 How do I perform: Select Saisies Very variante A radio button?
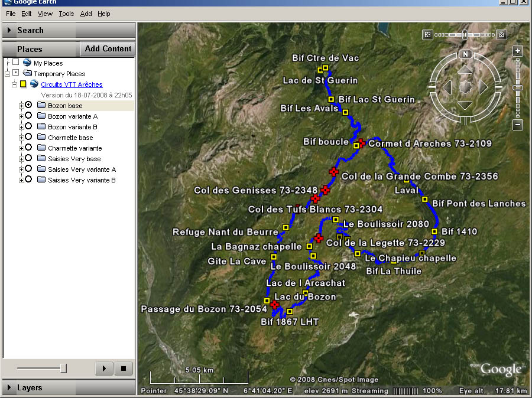(28, 168)
